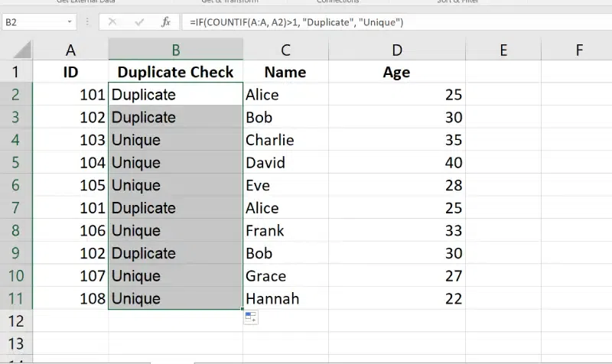
Task: Open the Auto Fill Options button
Action: pyautogui.click(x=251, y=317)
